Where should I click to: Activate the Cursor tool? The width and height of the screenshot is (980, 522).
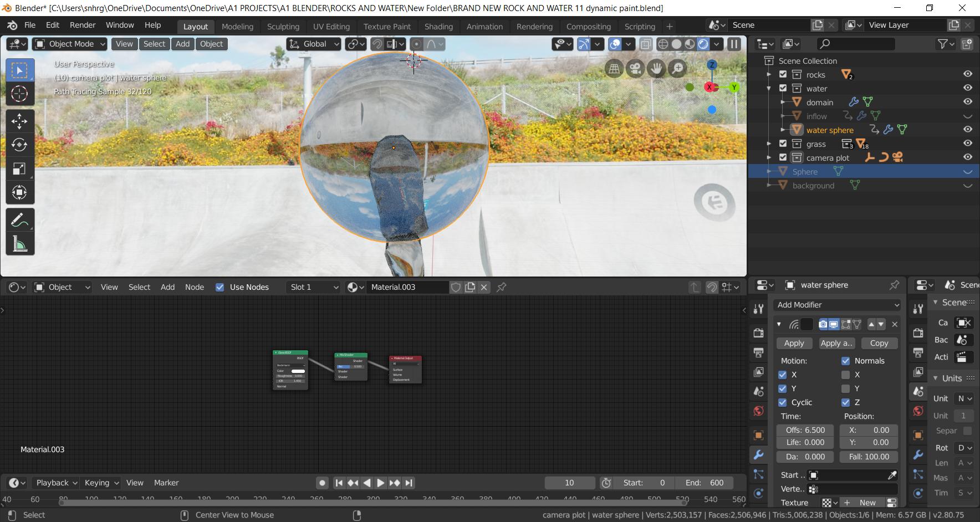(x=19, y=94)
